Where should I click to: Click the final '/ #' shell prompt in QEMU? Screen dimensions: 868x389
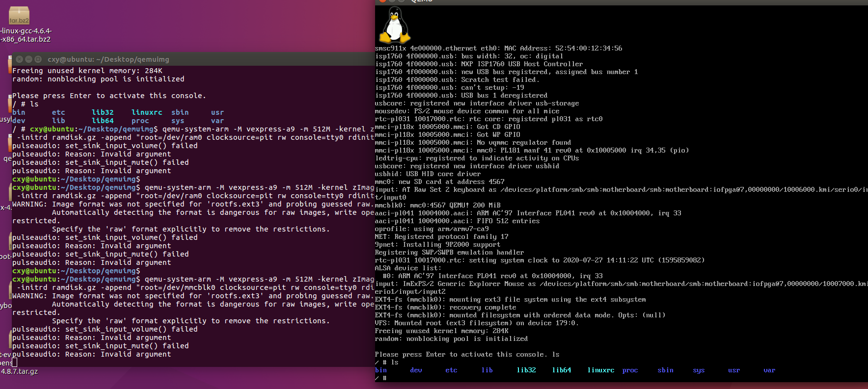pos(381,378)
